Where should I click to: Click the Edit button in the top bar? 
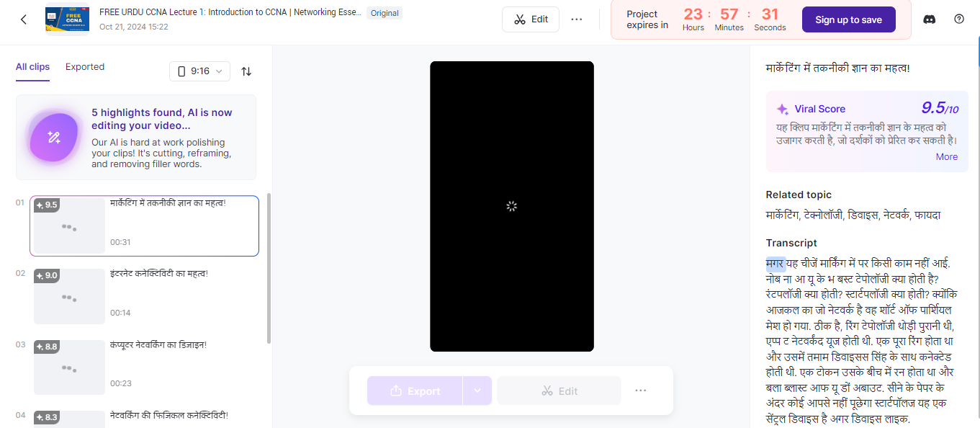pyautogui.click(x=531, y=19)
